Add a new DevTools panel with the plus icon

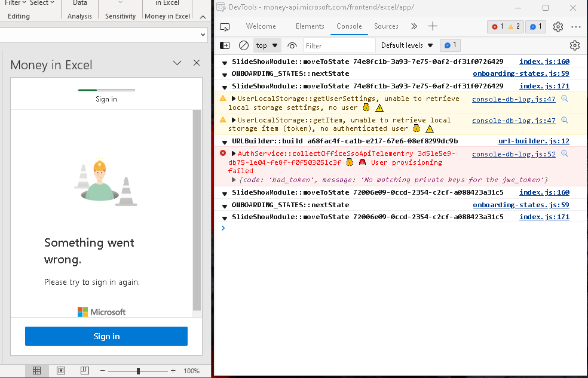(433, 26)
